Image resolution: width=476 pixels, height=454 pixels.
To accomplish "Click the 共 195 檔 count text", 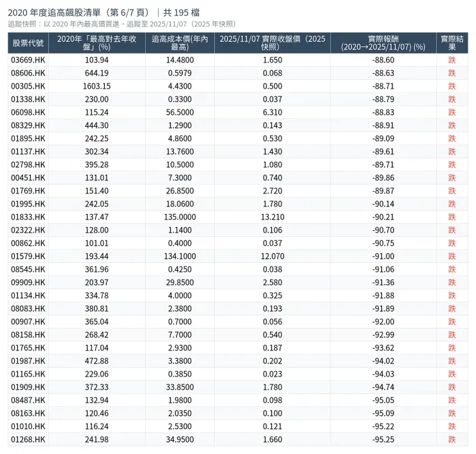I will [x=181, y=13].
